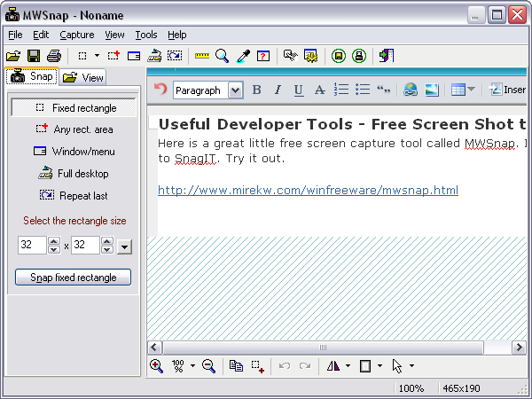532x399 pixels.
Task: Copy image to clipboard icon
Action: tap(236, 366)
